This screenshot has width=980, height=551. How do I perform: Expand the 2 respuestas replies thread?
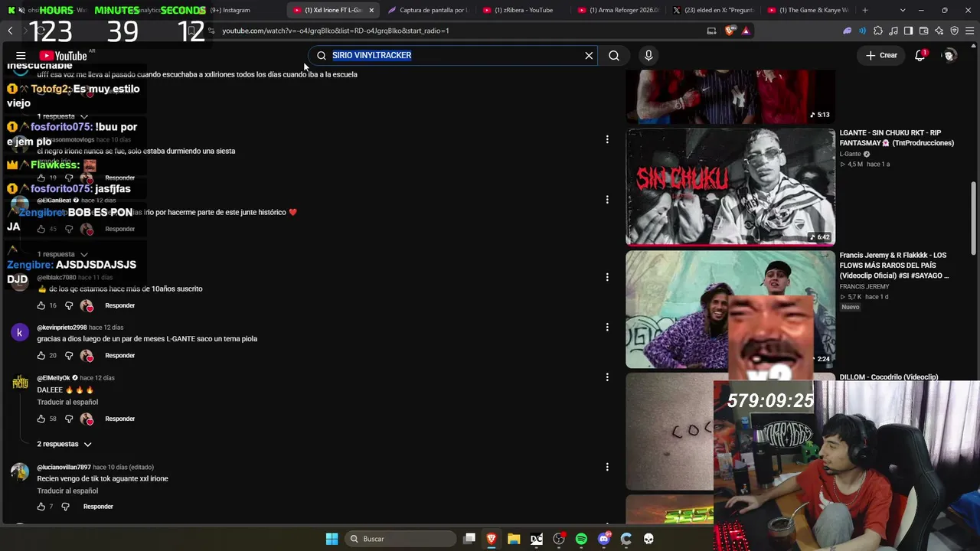[64, 444]
